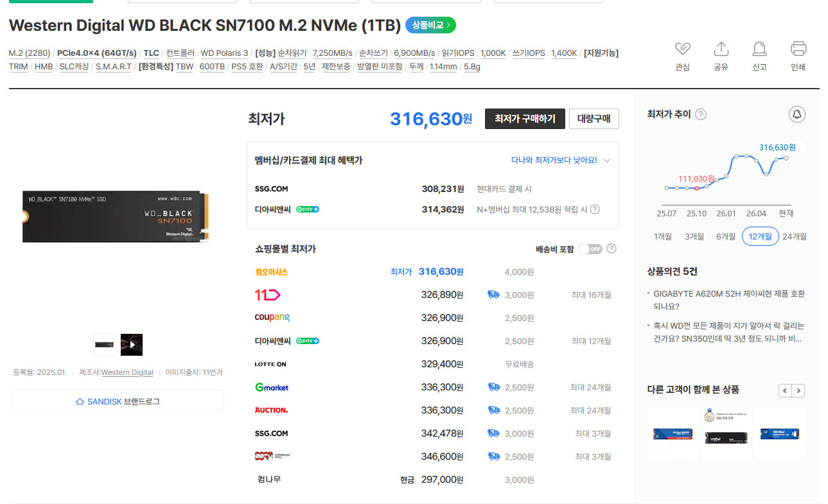Select the 1개월 price trend period
This screenshot has height=504, width=828.
tap(663, 236)
